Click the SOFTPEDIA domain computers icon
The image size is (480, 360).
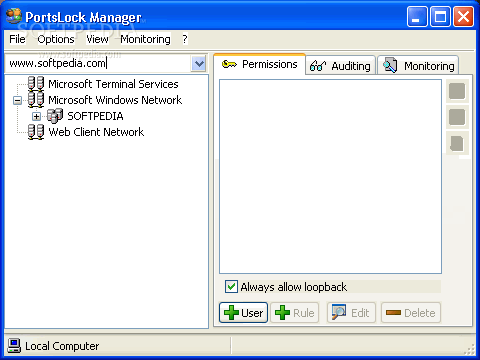[55, 116]
